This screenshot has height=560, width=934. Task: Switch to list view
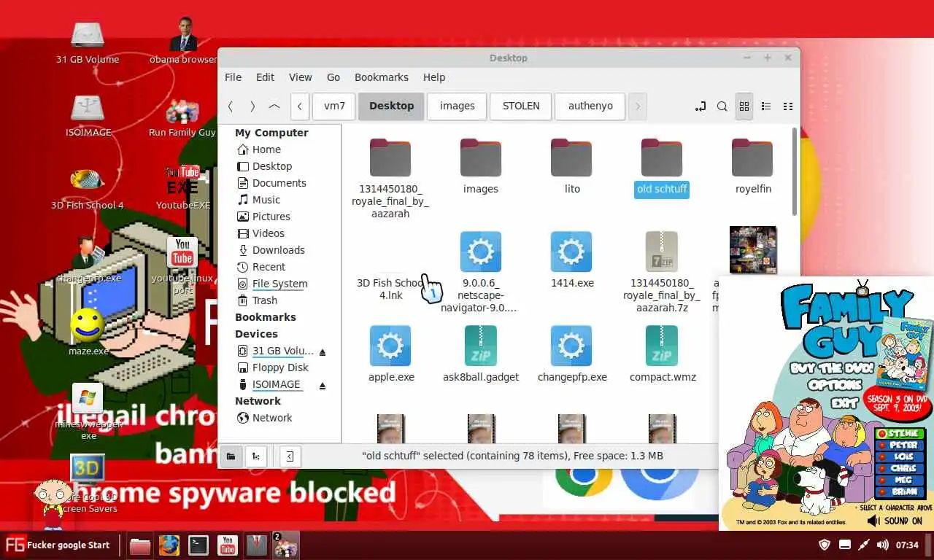coord(766,106)
